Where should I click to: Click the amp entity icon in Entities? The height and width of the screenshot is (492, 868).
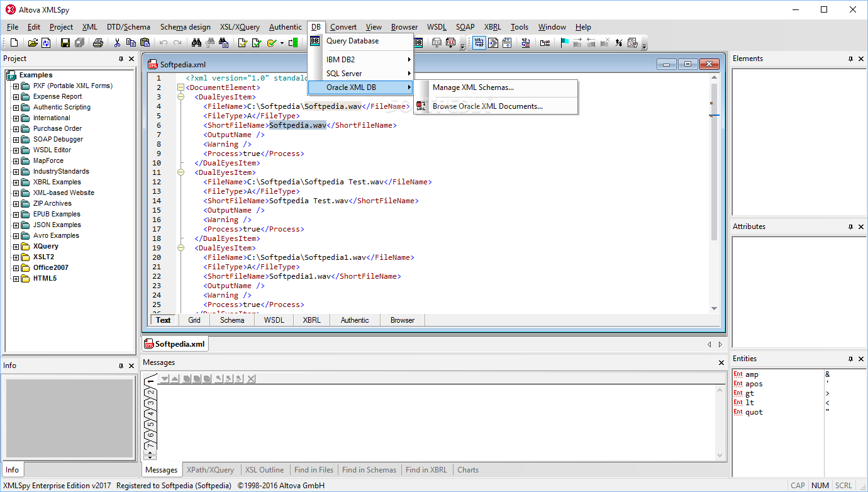coord(738,374)
